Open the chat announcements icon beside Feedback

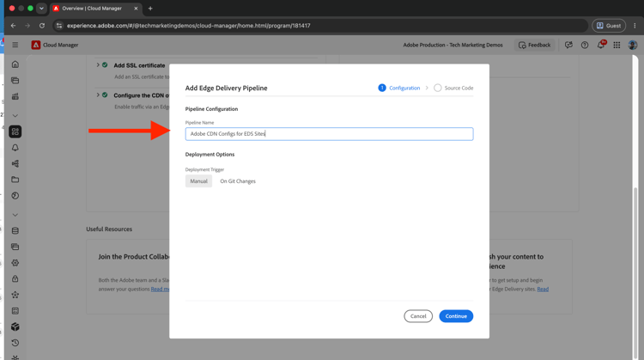(568, 45)
